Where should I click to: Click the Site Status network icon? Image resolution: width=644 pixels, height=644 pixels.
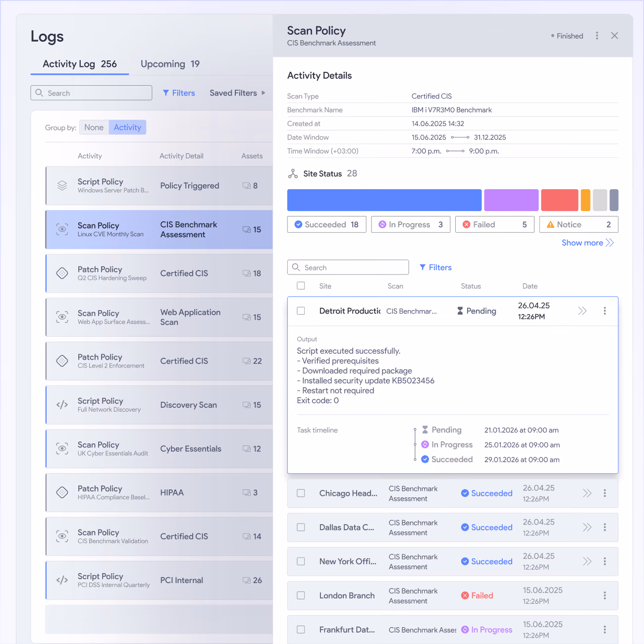pos(293,174)
